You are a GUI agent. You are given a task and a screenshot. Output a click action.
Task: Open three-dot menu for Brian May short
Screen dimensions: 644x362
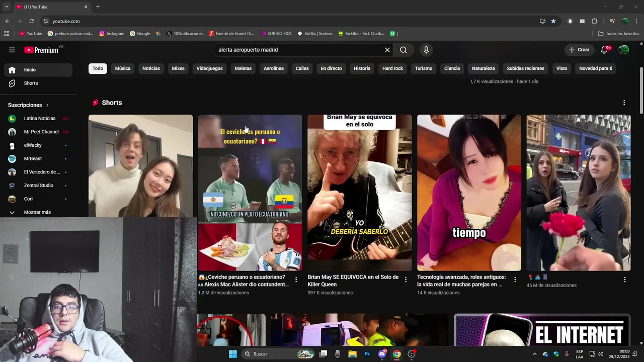click(x=406, y=280)
